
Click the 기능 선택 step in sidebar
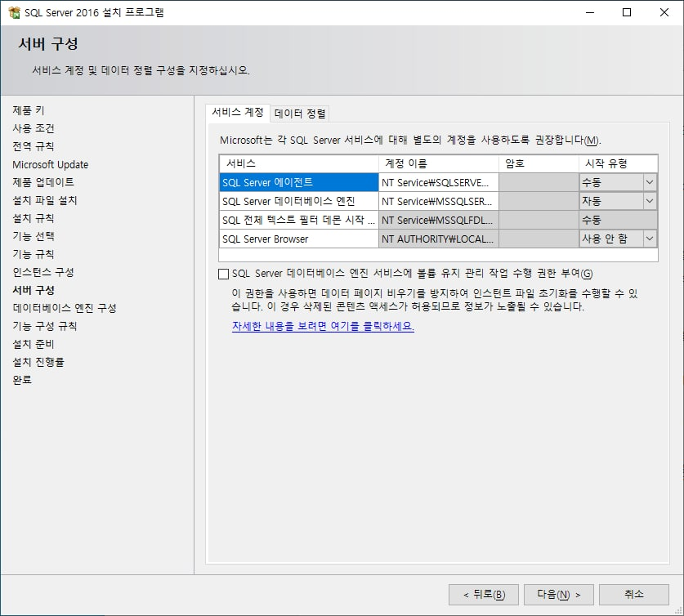34,236
